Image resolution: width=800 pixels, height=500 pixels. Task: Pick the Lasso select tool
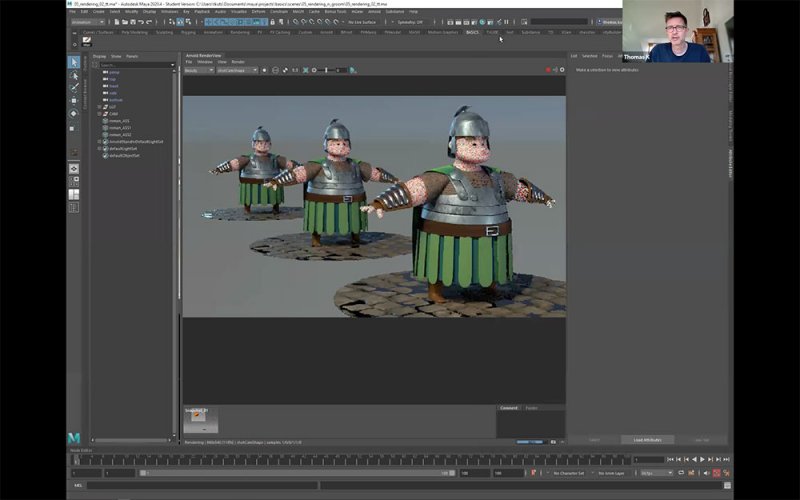[x=74, y=76]
